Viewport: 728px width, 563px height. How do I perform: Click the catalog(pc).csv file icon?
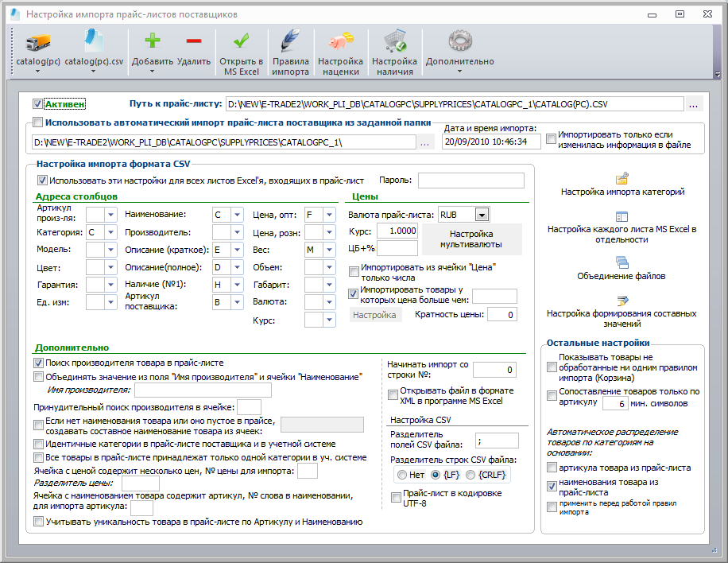point(94,41)
